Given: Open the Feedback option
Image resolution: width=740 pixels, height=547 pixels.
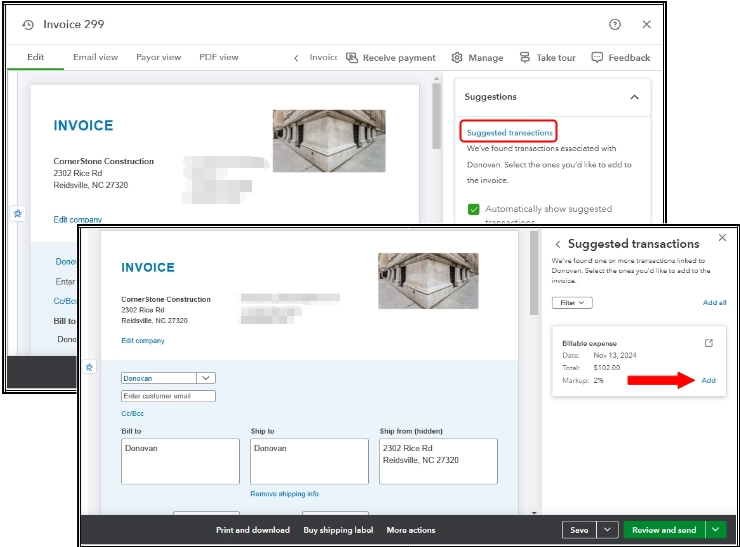Looking at the screenshot, I should [621, 58].
